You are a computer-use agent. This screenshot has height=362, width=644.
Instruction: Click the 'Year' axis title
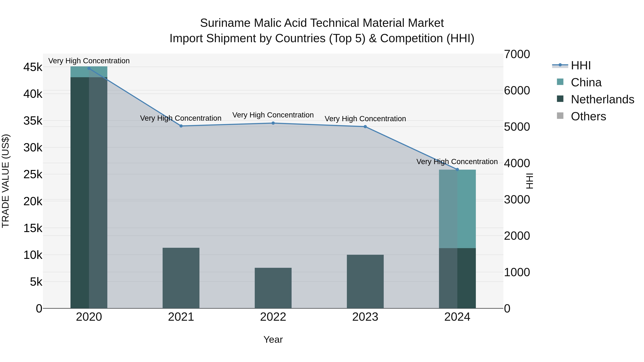click(273, 340)
